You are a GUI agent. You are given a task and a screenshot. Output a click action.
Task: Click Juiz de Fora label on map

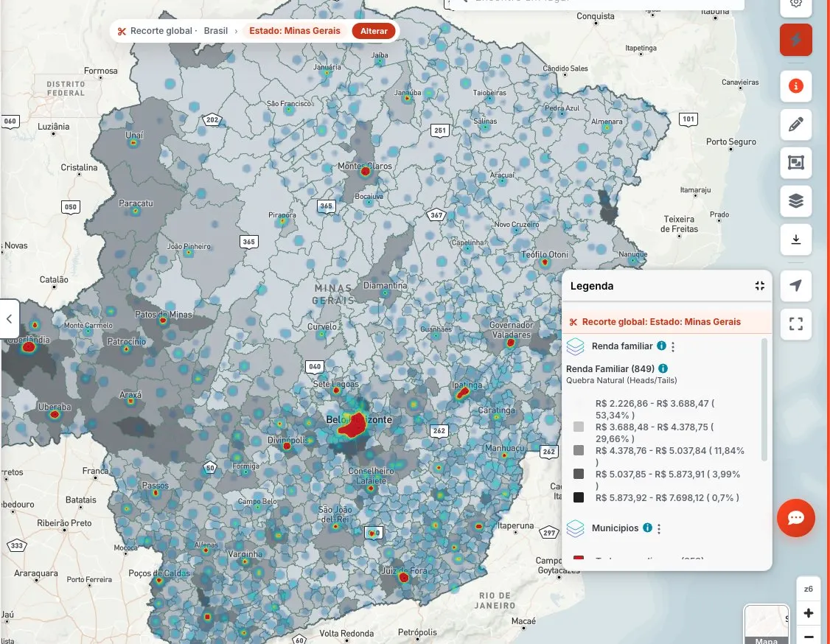pos(404,570)
